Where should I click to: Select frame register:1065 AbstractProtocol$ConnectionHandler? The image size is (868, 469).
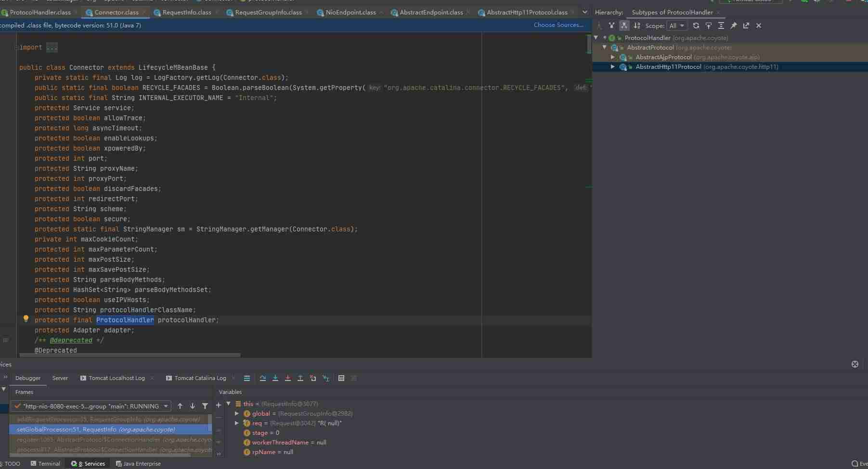111,440
